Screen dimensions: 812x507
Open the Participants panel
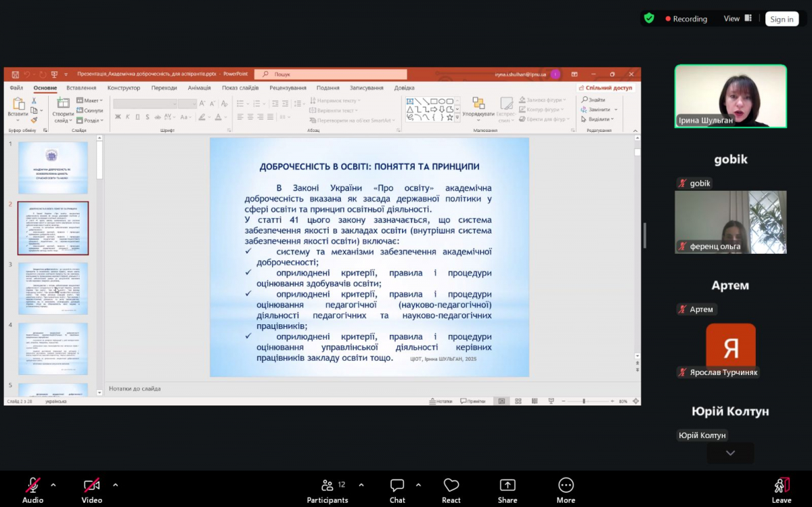328,490
